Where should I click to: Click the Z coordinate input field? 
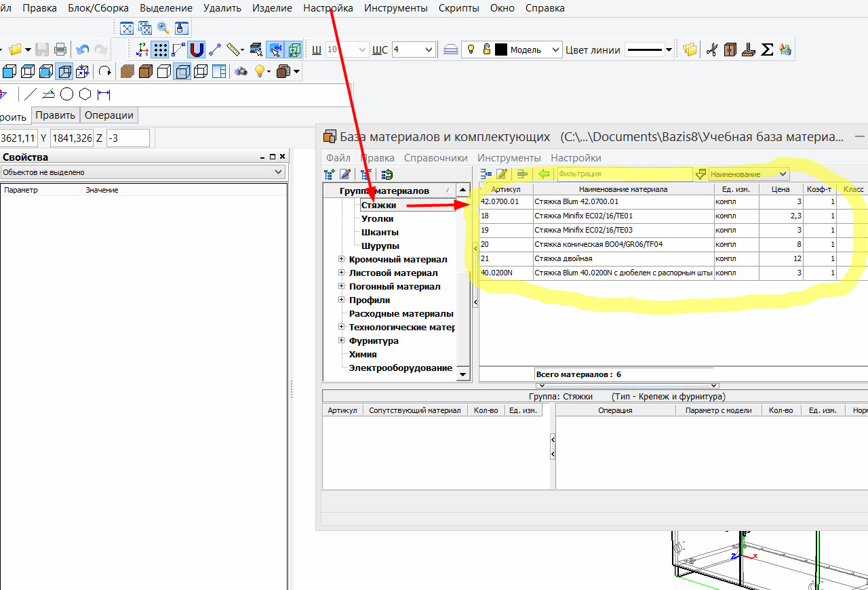click(x=127, y=138)
